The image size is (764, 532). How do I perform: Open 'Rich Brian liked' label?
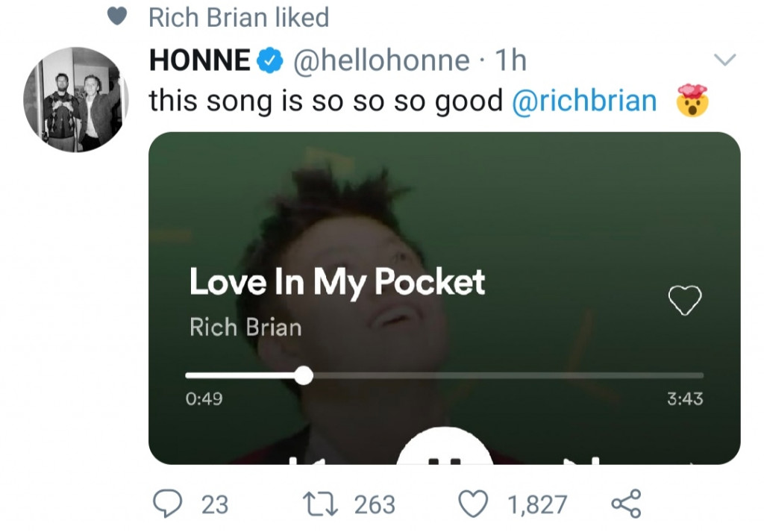tap(239, 17)
